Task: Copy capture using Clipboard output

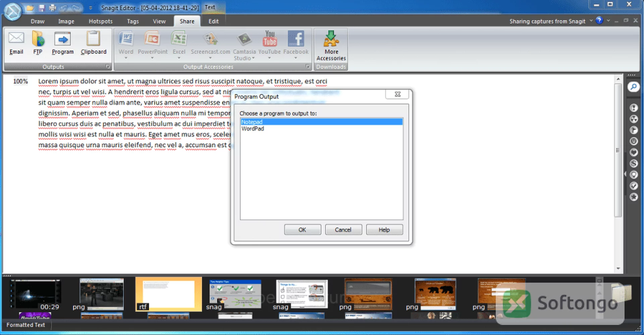Action: point(94,43)
